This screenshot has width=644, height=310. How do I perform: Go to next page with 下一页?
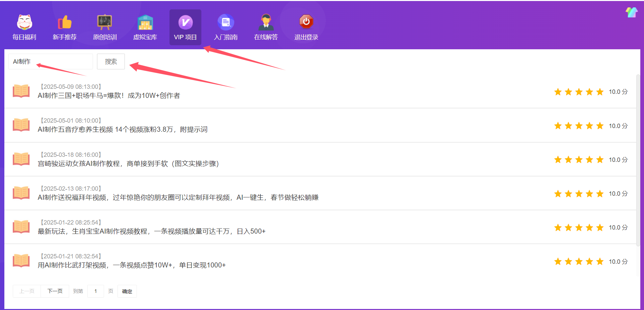(x=55, y=291)
